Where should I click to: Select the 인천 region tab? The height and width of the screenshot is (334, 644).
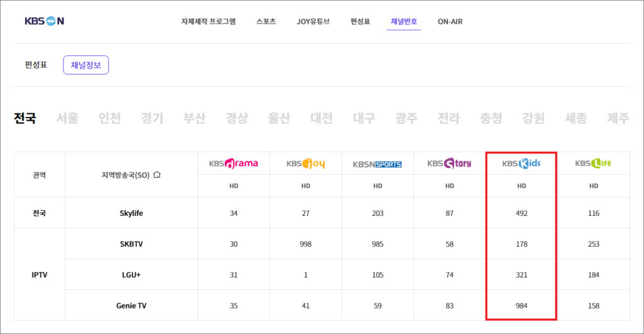tap(109, 118)
